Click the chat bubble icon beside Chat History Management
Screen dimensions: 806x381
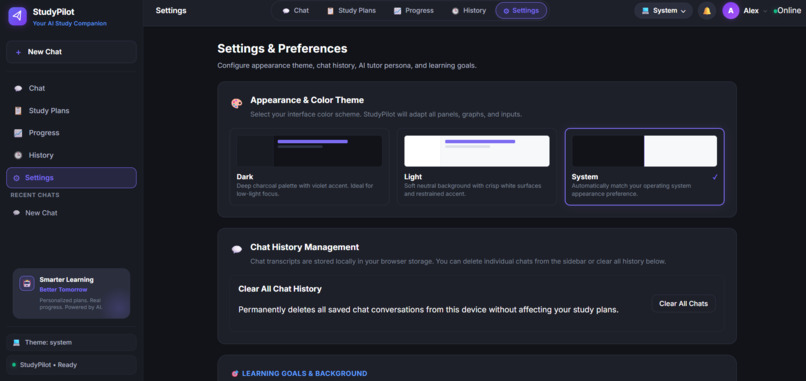(x=236, y=250)
